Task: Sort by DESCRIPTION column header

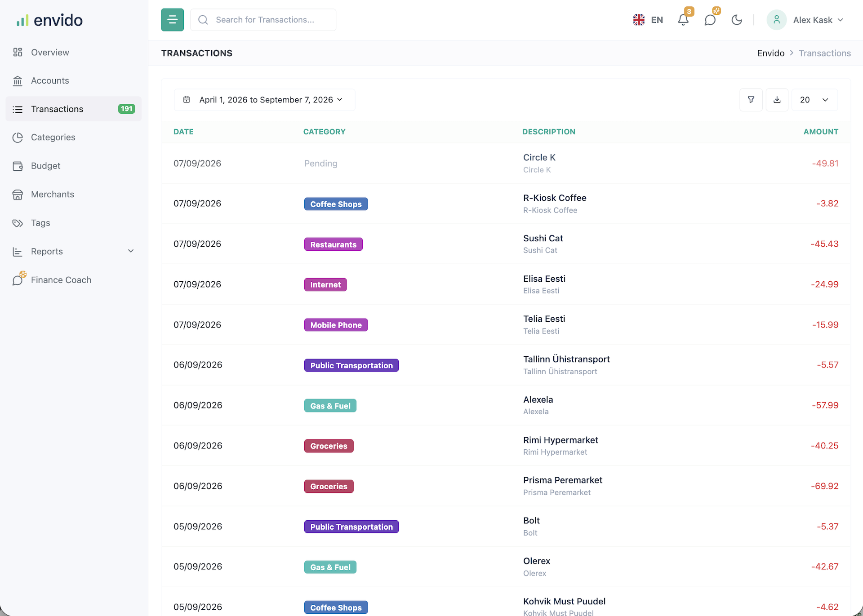Action: [548, 132]
